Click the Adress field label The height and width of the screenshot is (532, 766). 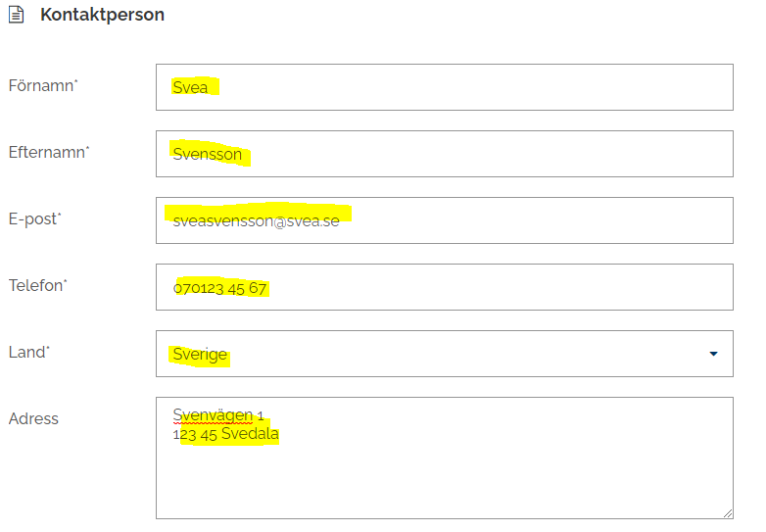pyautogui.click(x=33, y=419)
